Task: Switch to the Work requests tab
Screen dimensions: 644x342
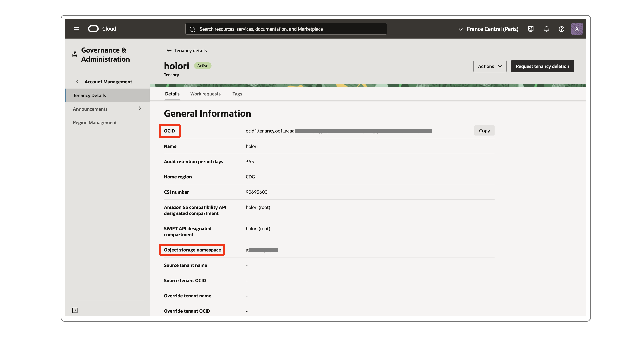Action: pyautogui.click(x=205, y=94)
